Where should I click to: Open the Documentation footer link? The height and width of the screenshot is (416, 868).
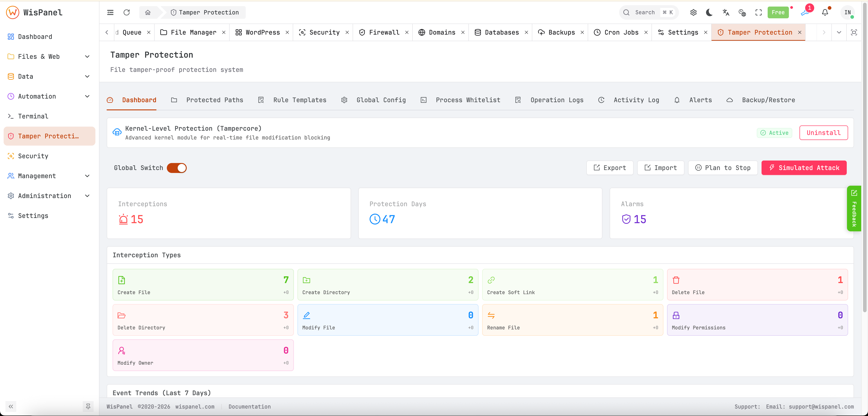tap(249, 407)
